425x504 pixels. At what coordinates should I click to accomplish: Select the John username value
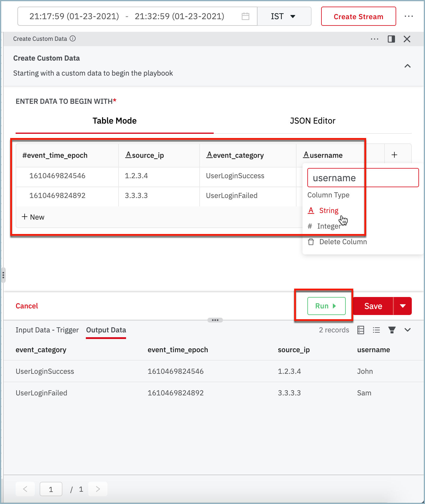tap(365, 371)
